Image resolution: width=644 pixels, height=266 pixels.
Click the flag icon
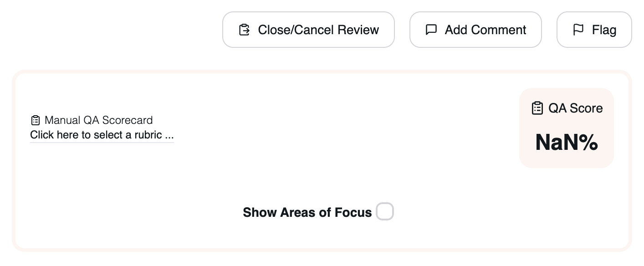(578, 30)
